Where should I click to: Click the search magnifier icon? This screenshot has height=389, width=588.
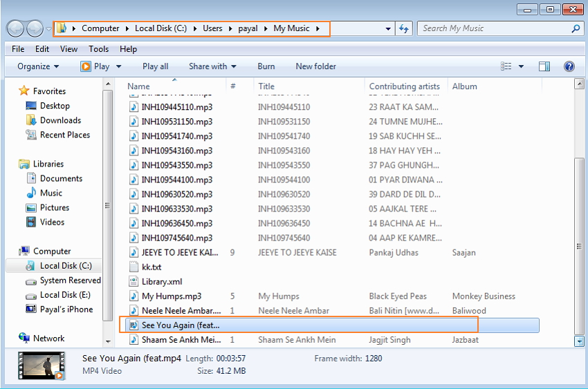(575, 28)
